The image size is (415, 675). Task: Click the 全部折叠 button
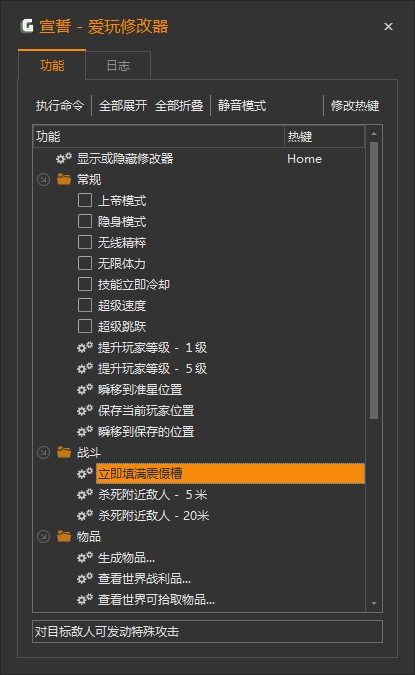tap(179, 105)
